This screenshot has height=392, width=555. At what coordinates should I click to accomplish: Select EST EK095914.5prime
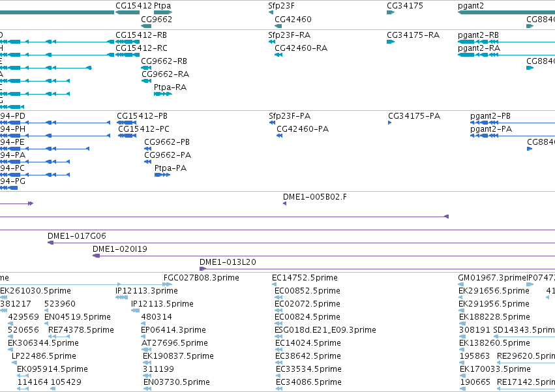pos(52,369)
